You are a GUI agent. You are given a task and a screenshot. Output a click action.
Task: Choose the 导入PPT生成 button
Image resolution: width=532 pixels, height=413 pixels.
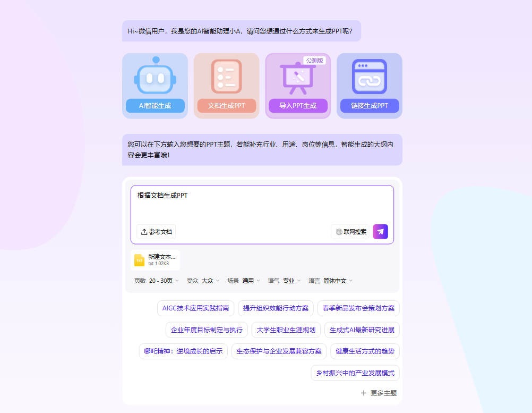pyautogui.click(x=298, y=106)
